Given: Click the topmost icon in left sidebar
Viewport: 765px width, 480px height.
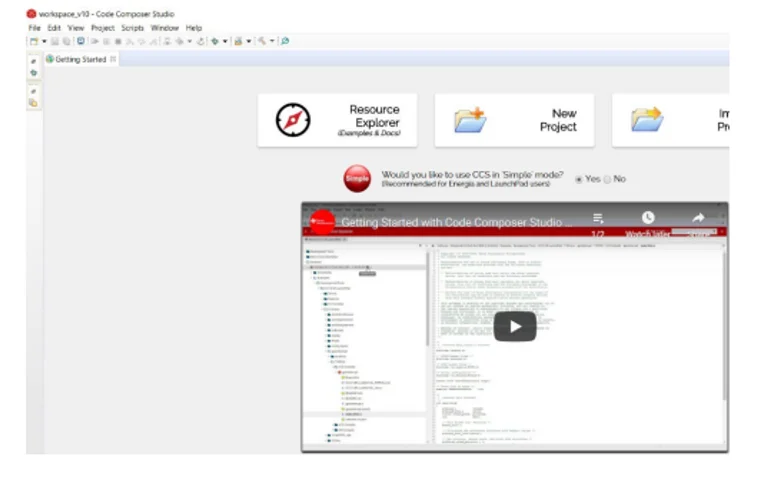Looking at the screenshot, I should [x=33, y=61].
